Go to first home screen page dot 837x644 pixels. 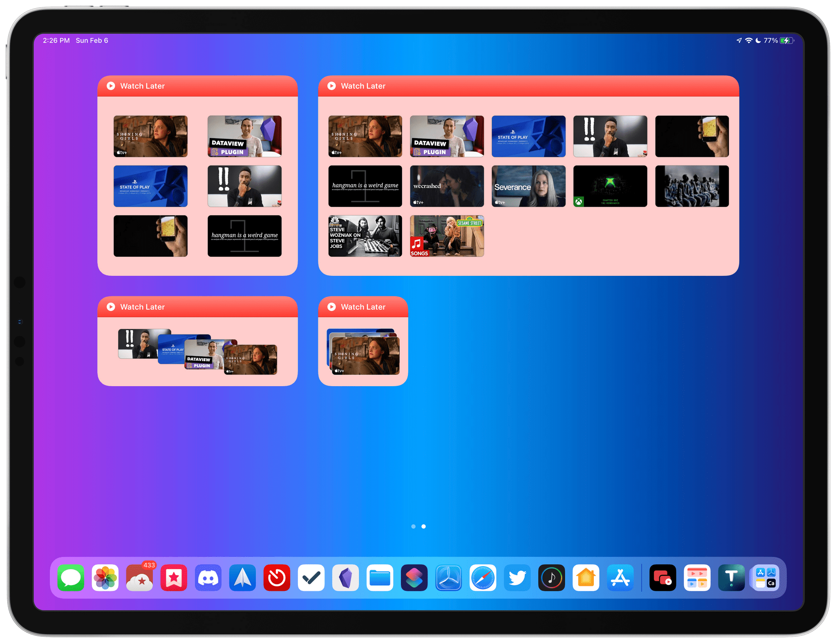(413, 526)
